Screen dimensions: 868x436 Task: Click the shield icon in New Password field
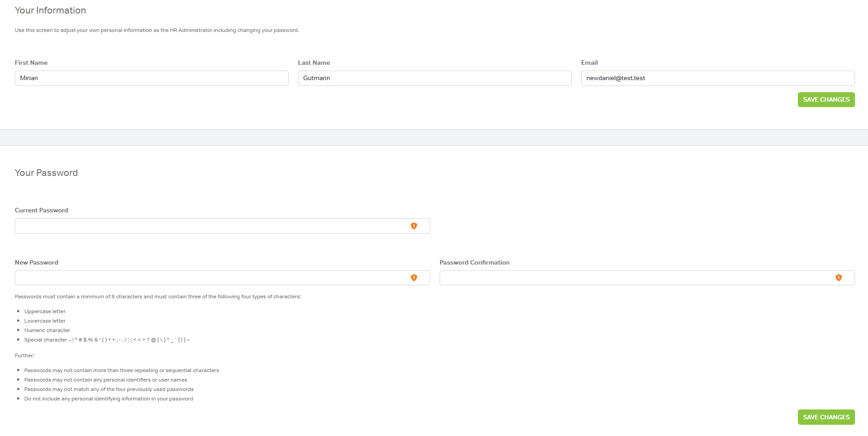click(414, 278)
